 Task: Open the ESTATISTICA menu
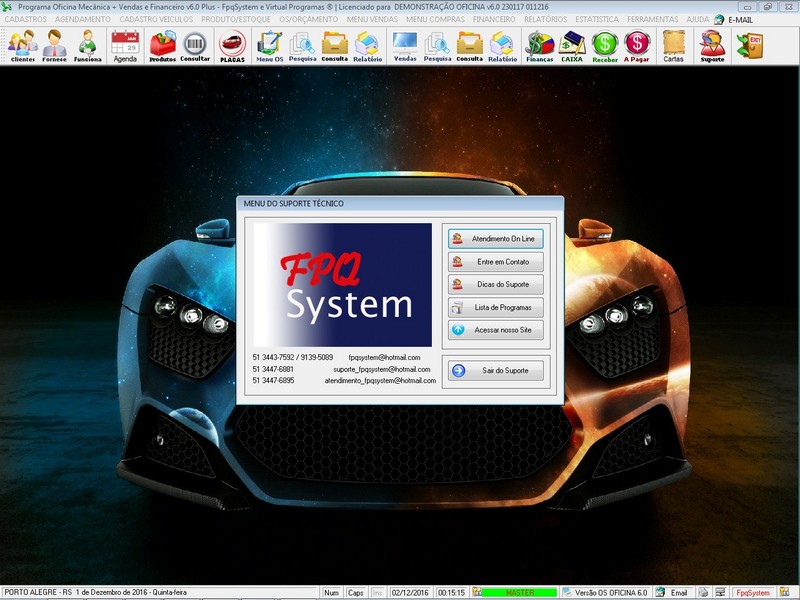tap(597, 19)
